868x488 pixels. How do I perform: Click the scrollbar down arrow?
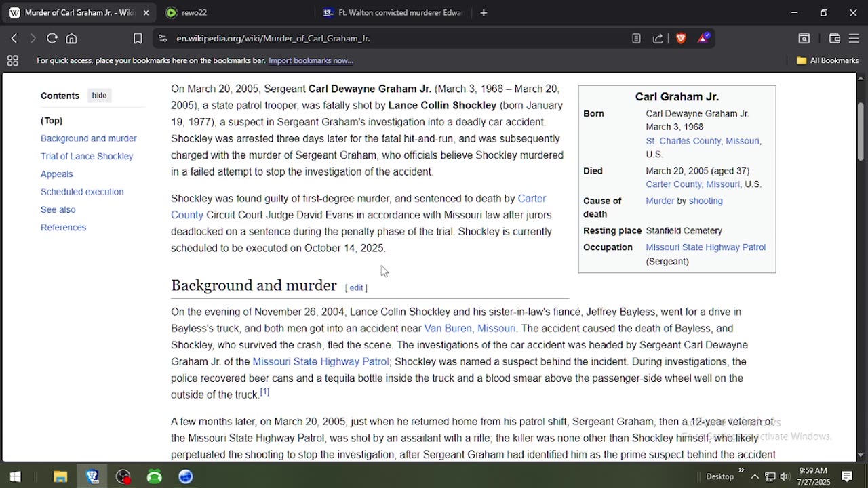point(861,456)
